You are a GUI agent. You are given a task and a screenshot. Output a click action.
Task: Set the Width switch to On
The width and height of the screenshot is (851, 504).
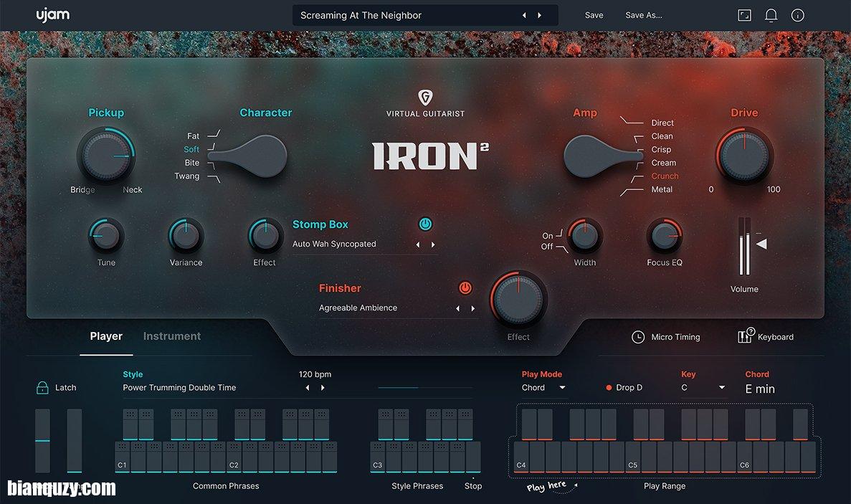(548, 235)
